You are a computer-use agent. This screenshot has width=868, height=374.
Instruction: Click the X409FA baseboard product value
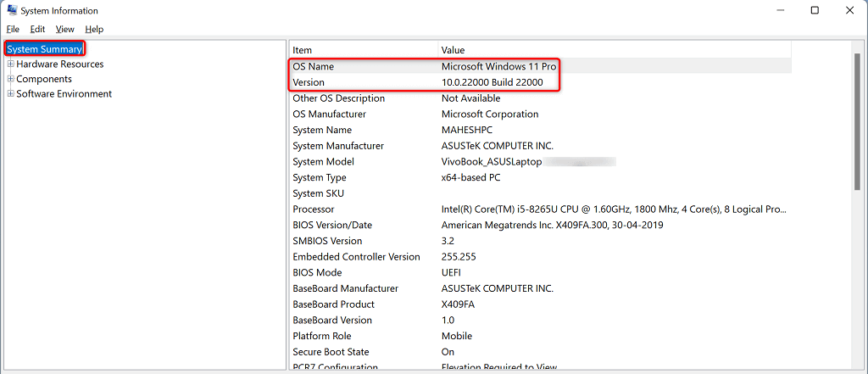click(x=458, y=304)
